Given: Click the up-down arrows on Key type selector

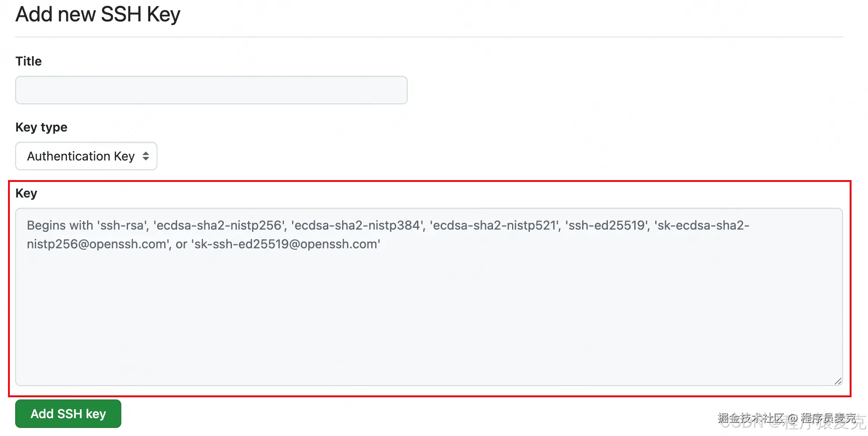Looking at the screenshot, I should pyautogui.click(x=146, y=156).
